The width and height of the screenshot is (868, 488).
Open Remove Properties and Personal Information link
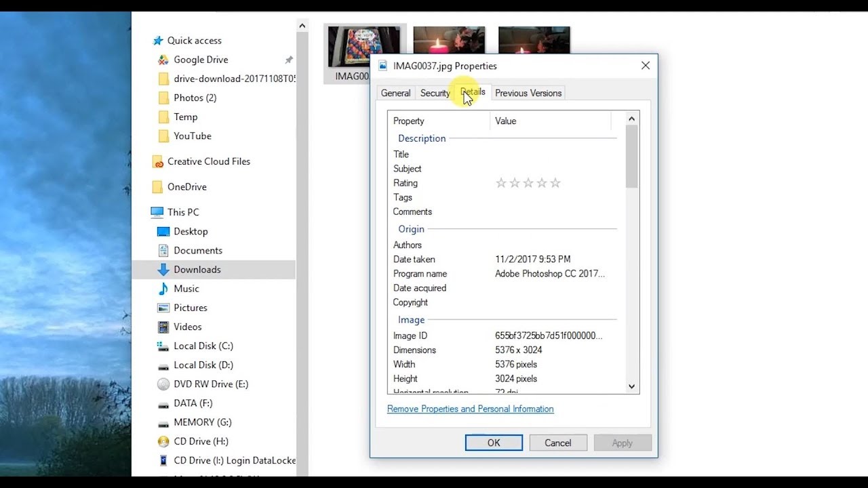click(x=470, y=409)
